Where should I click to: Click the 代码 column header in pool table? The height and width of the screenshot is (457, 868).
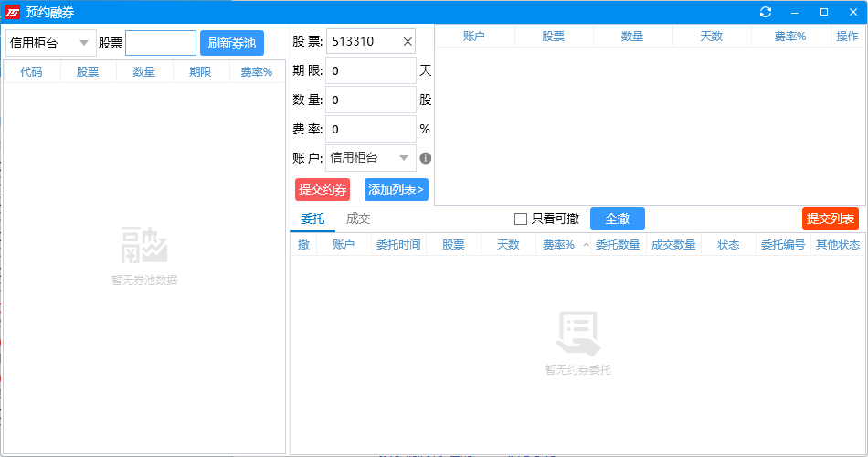[32, 72]
